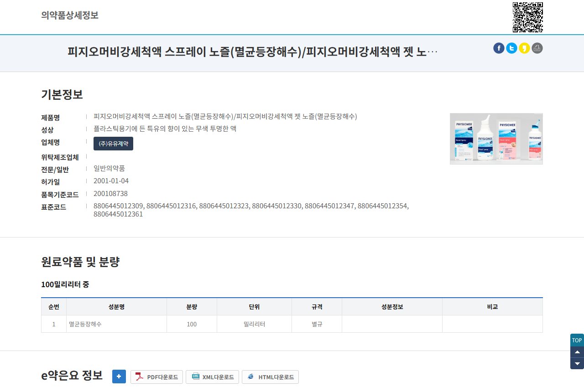Download the XML via XML다운로드
This screenshot has width=584, height=392.
tap(212, 377)
